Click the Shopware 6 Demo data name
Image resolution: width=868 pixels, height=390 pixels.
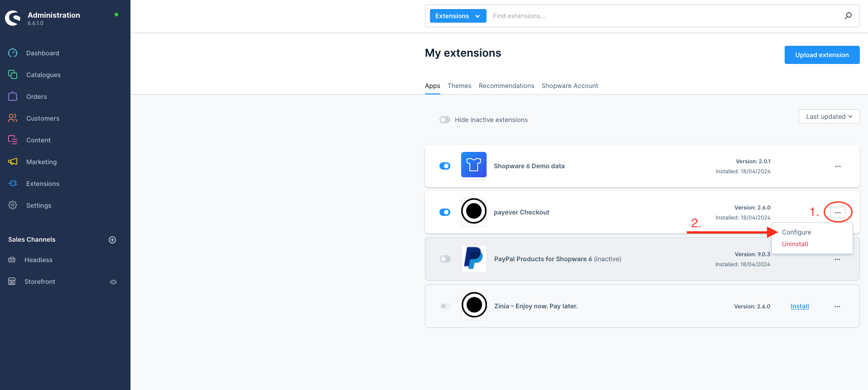pos(529,166)
